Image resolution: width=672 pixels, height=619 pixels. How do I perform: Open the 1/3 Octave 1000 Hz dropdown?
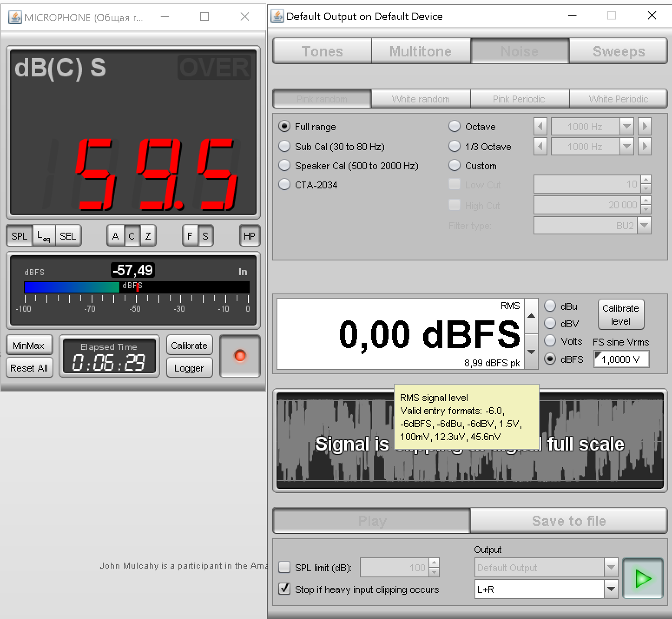(x=626, y=146)
